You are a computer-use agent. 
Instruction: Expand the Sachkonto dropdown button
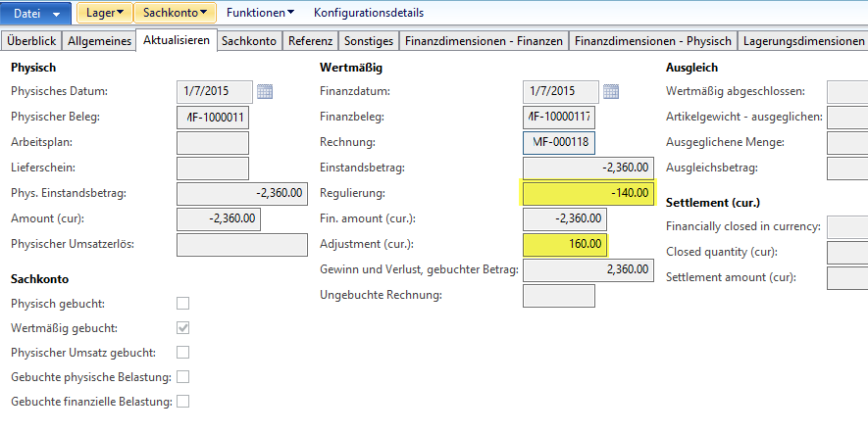[x=175, y=14]
